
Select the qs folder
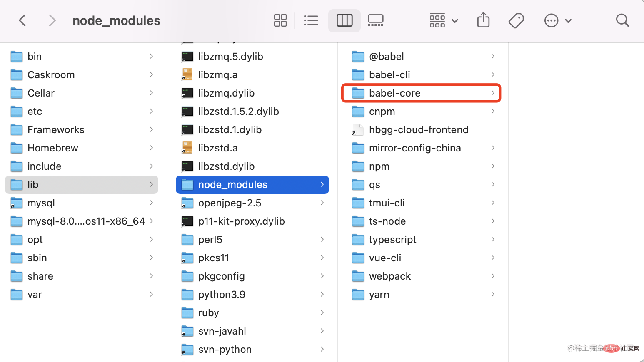tap(423, 184)
